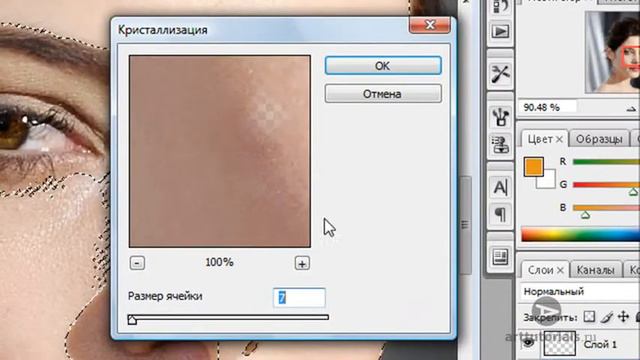
Task: Close the Кристаллизация dialog
Action: [x=430, y=25]
